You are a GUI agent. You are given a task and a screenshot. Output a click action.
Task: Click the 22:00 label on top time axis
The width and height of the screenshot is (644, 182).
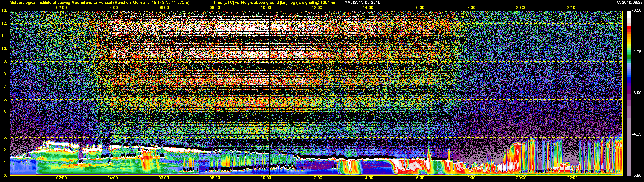[572, 7]
